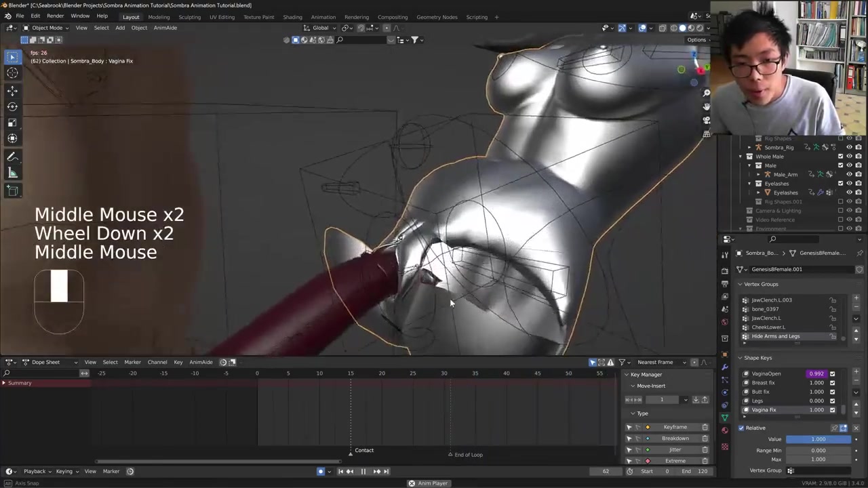Viewport: 868px width, 488px height.
Task: Click the Breakdown keyframe type button
Action: tap(675, 439)
